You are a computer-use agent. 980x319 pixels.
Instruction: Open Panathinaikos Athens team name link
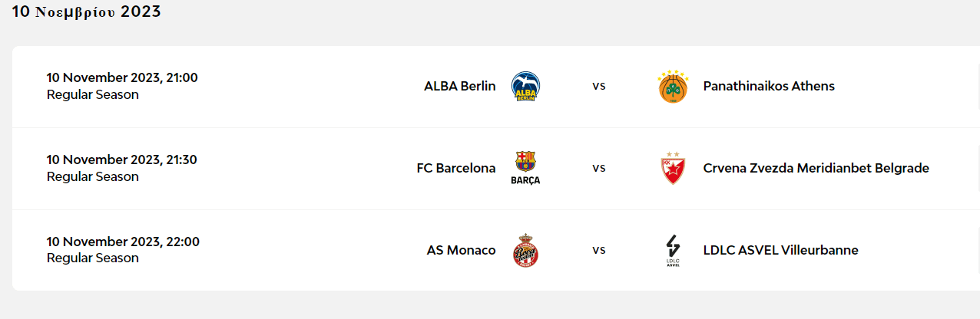(769, 86)
